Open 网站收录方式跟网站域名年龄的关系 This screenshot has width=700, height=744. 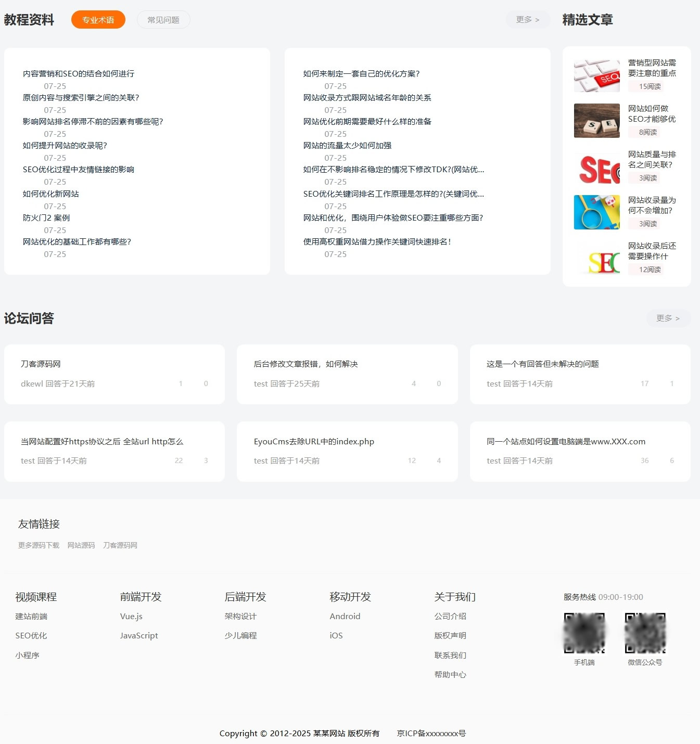pyautogui.click(x=366, y=98)
